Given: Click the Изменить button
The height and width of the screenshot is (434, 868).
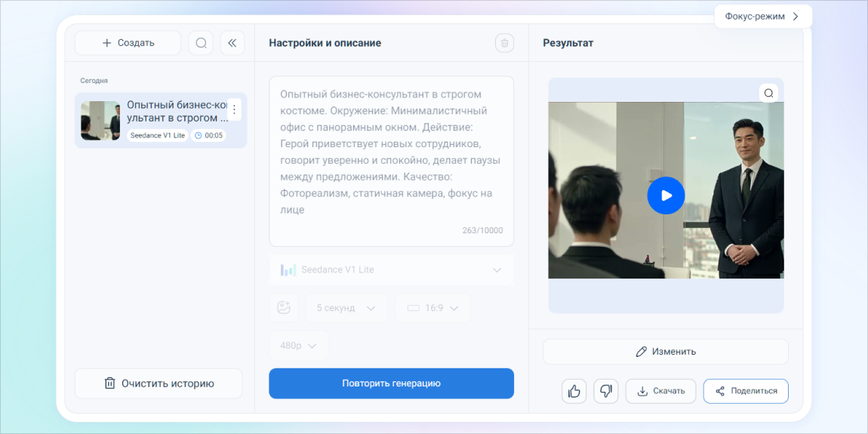Looking at the screenshot, I should pyautogui.click(x=666, y=352).
